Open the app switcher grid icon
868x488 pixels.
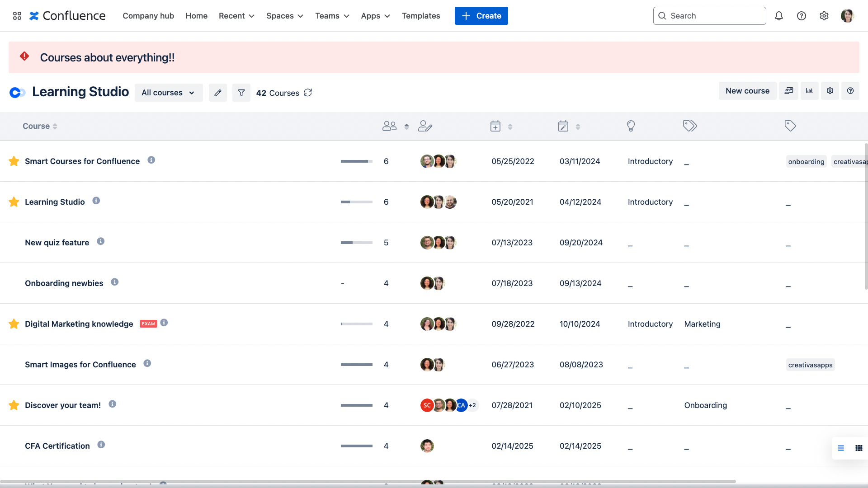pyautogui.click(x=17, y=16)
